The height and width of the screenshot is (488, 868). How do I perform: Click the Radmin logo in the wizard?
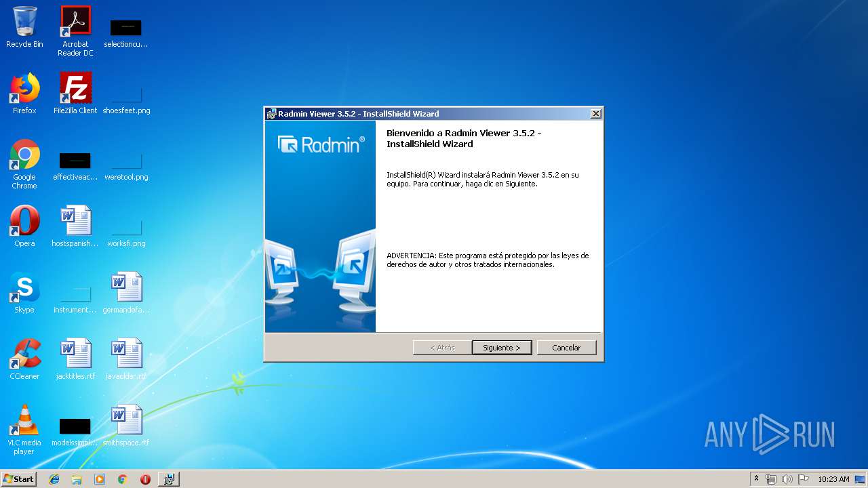pos(321,144)
